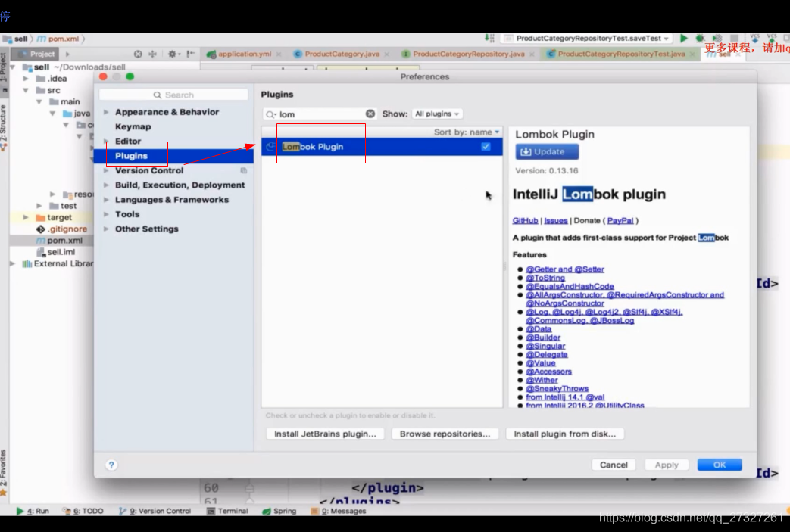Focus the preferences Search field

(173, 95)
